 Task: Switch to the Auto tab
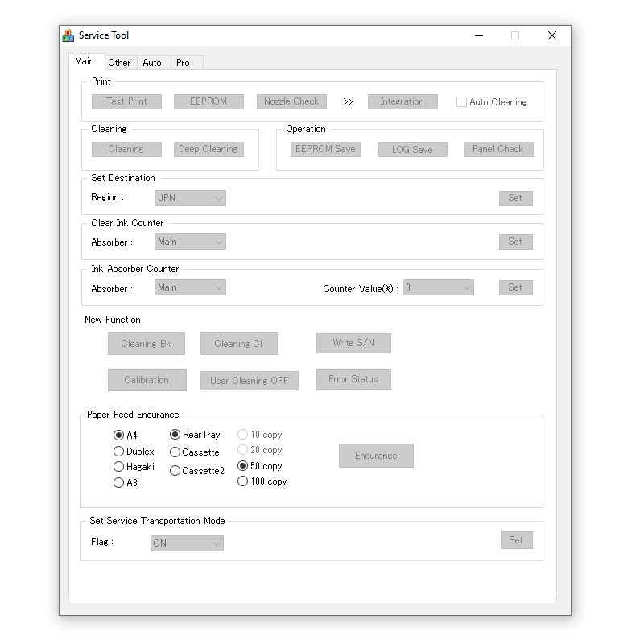[152, 62]
